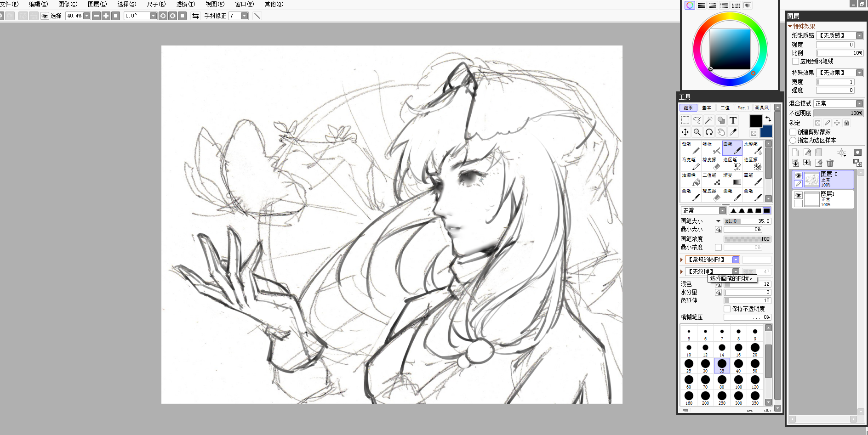Select the Text tool
The image size is (868, 435).
point(733,120)
